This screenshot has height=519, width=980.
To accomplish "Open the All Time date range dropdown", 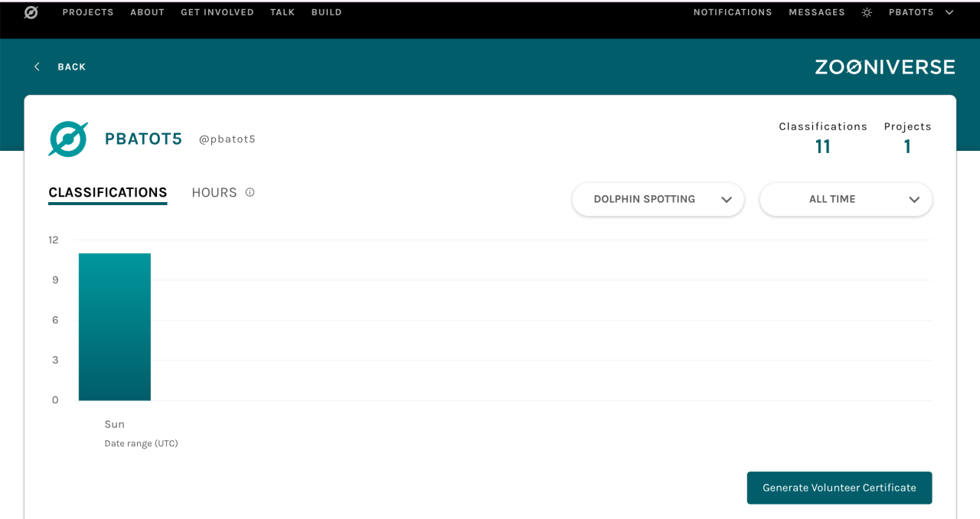I will point(846,199).
